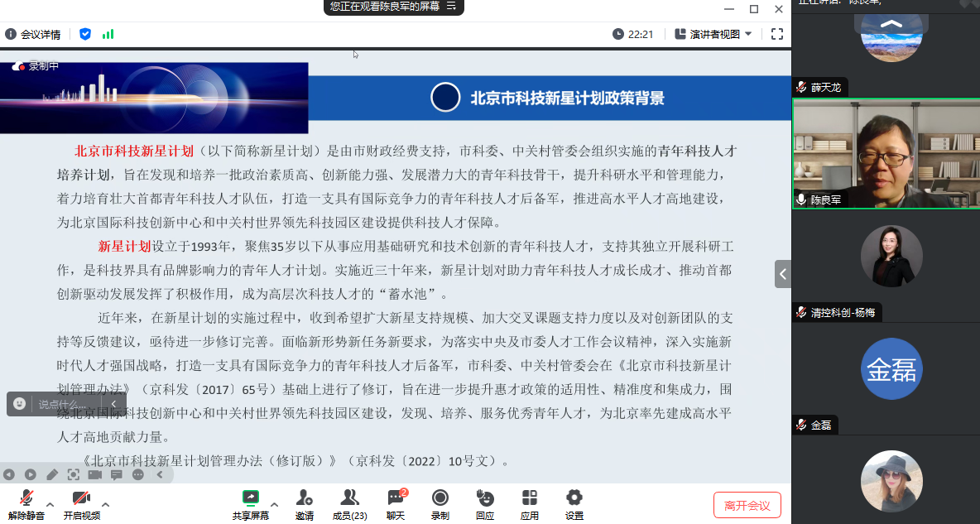
Task: Open the screen viewing options menu icon
Action: 451,7
